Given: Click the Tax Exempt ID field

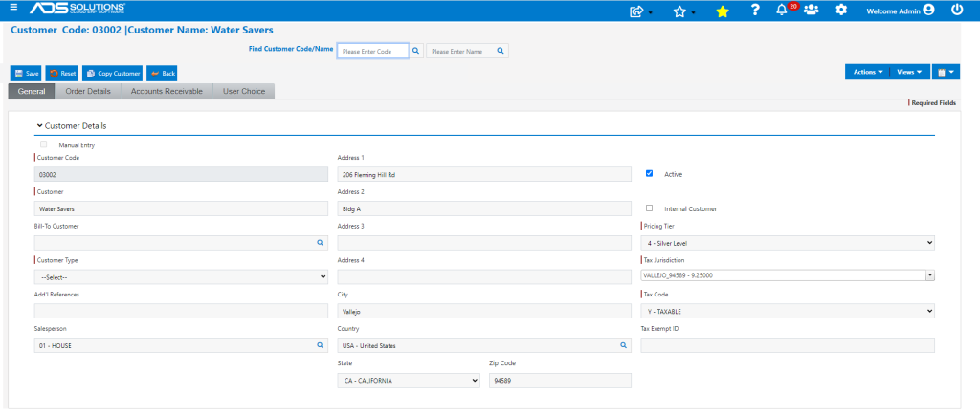Looking at the screenshot, I should [x=788, y=345].
